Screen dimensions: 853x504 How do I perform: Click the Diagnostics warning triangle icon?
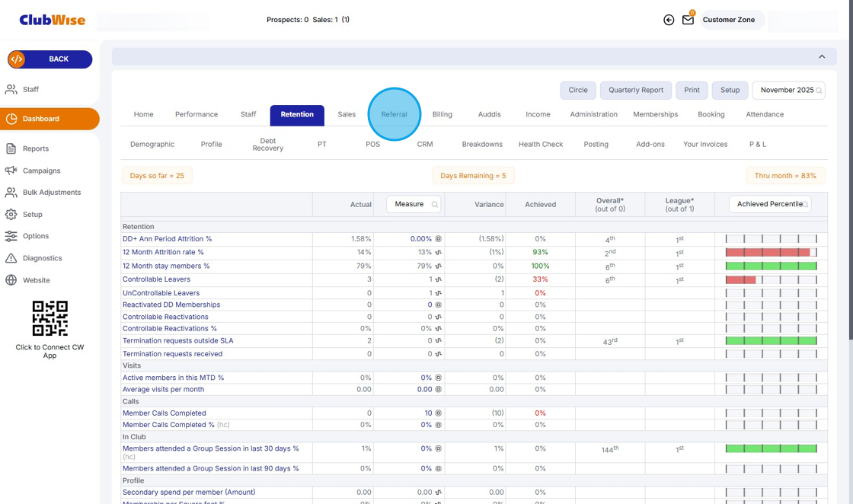pyautogui.click(x=11, y=258)
